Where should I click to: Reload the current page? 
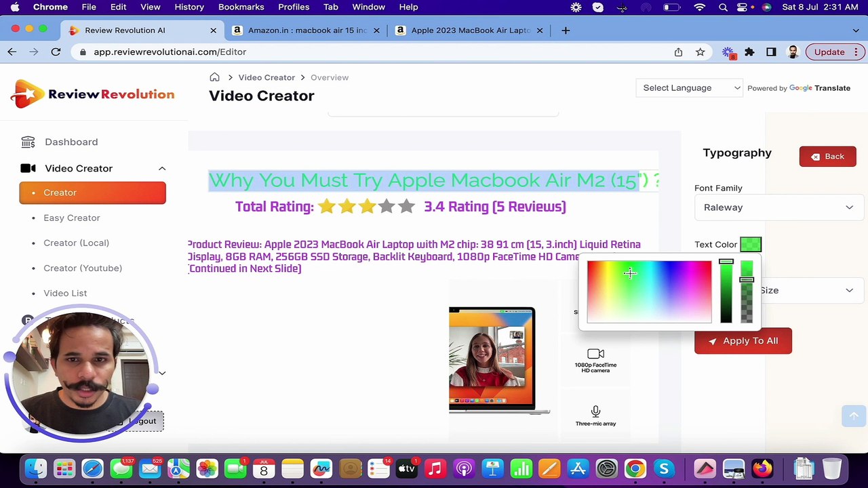[x=56, y=52]
